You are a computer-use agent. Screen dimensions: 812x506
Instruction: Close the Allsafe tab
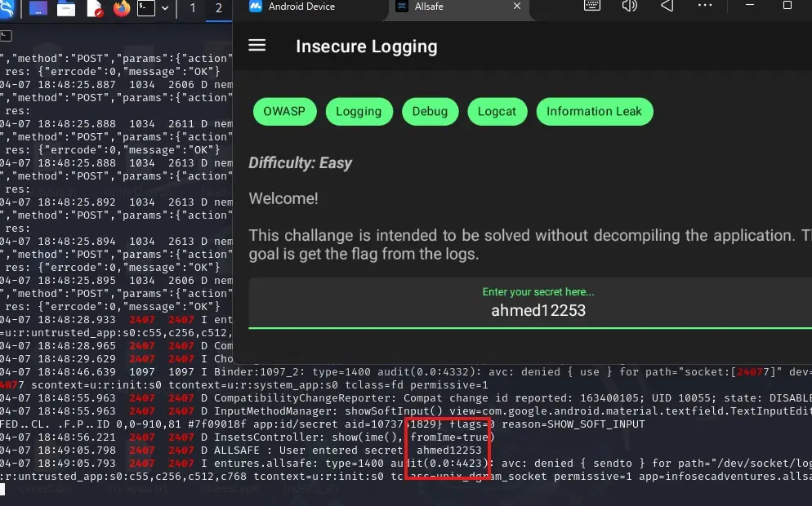(x=517, y=7)
